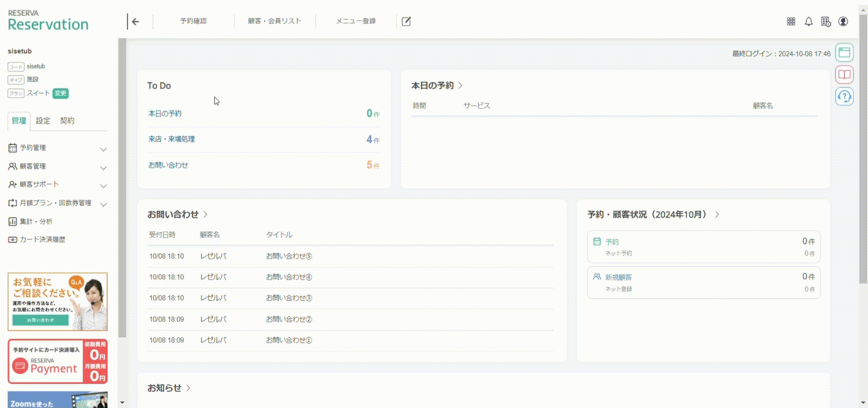Open the help support headset icon

coord(844,96)
